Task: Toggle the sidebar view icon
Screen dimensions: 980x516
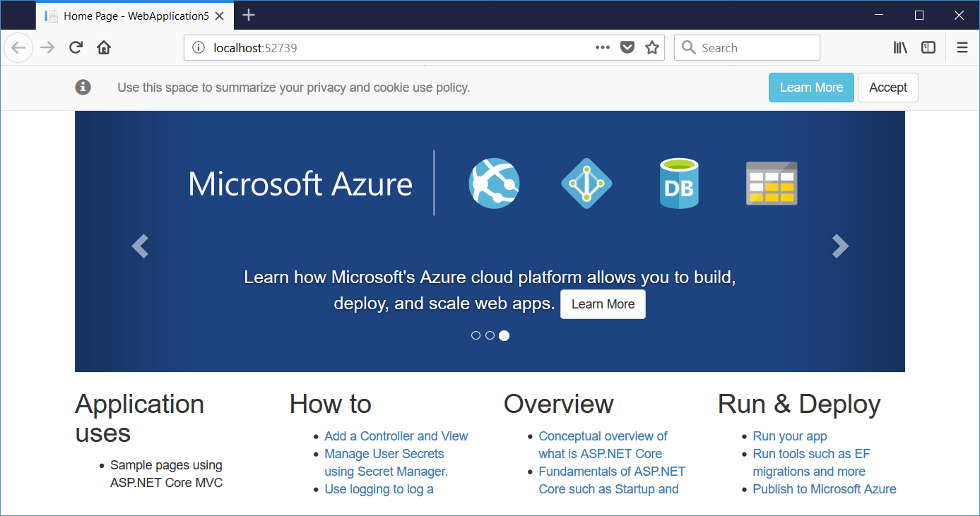Action: coord(928,47)
